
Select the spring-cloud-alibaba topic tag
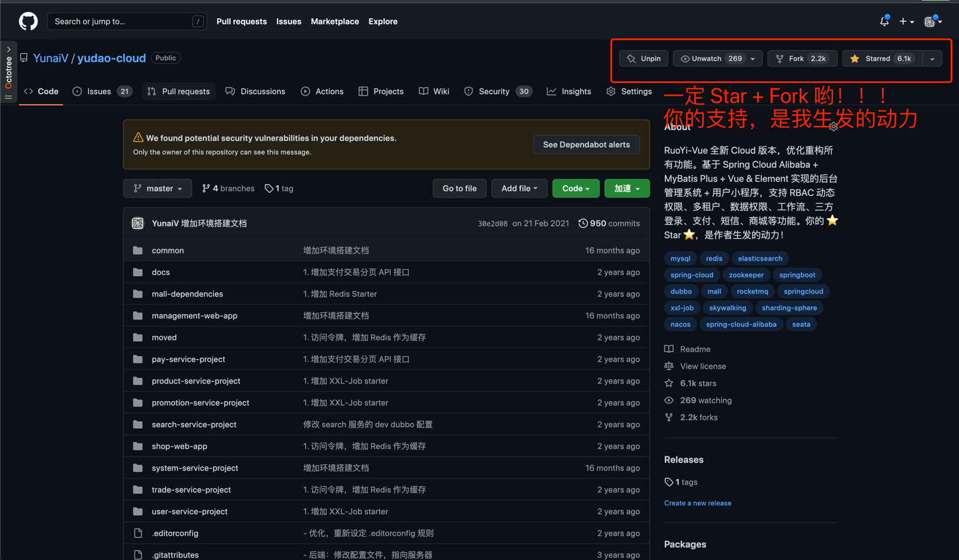click(x=741, y=324)
